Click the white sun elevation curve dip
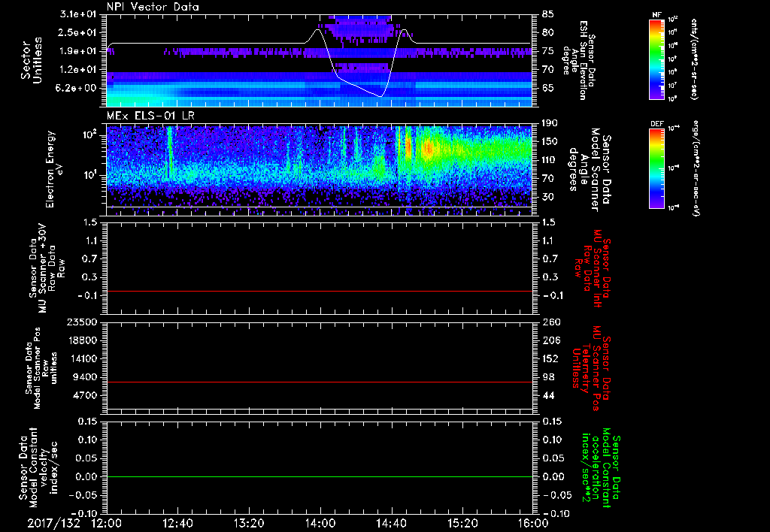 [x=380, y=95]
